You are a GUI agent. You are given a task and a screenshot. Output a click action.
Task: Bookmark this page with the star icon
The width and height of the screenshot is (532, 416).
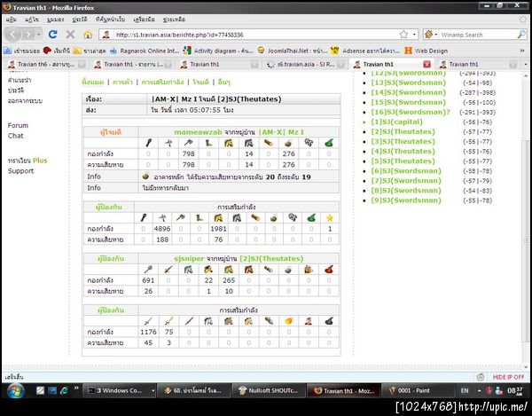[x=403, y=35]
